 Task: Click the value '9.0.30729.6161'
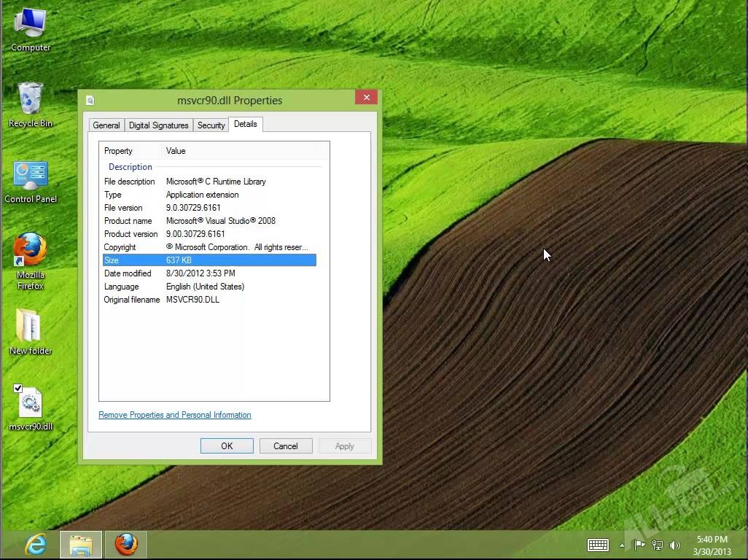tap(193, 208)
